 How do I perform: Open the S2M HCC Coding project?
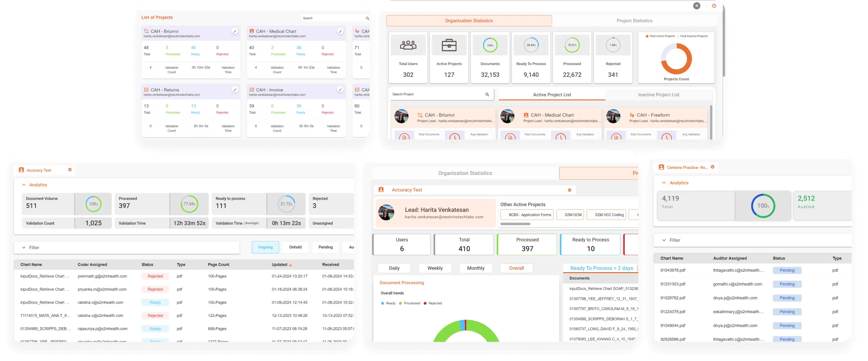(x=607, y=215)
